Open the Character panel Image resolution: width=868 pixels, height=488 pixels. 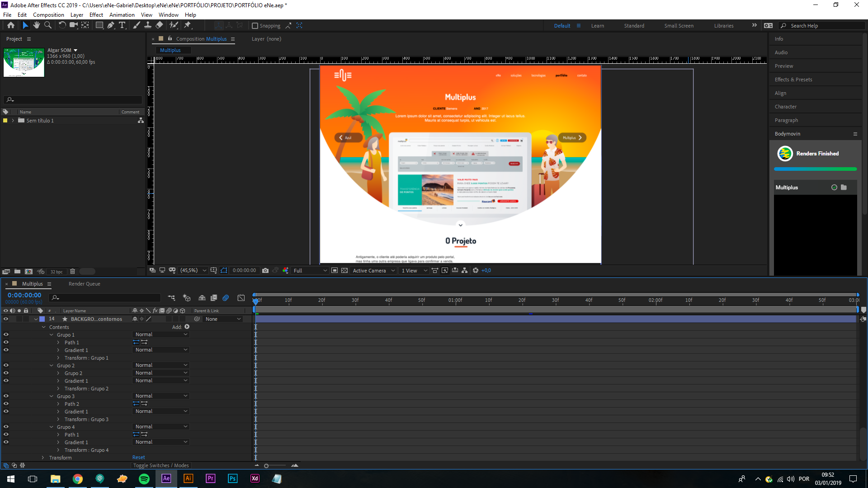pos(785,107)
